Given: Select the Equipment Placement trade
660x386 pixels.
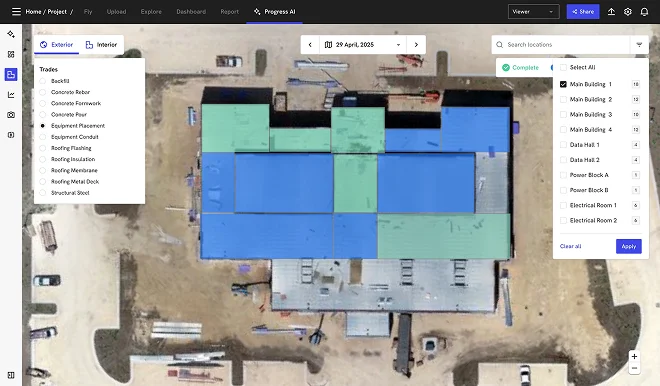Looking at the screenshot, I should pyautogui.click(x=43, y=125).
